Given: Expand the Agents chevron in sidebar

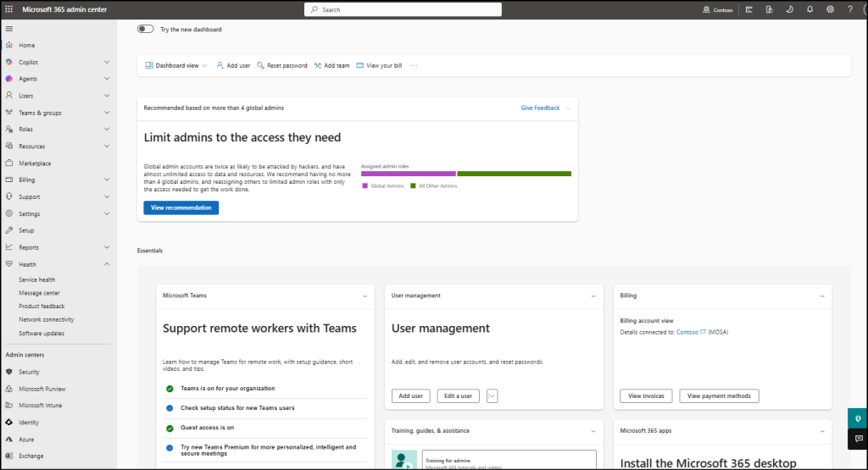Looking at the screenshot, I should [107, 79].
